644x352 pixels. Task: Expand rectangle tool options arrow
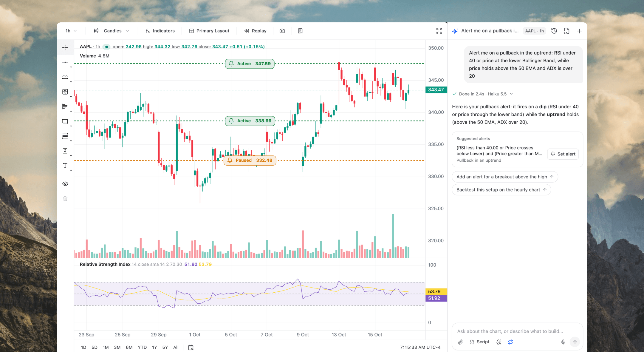71,126
